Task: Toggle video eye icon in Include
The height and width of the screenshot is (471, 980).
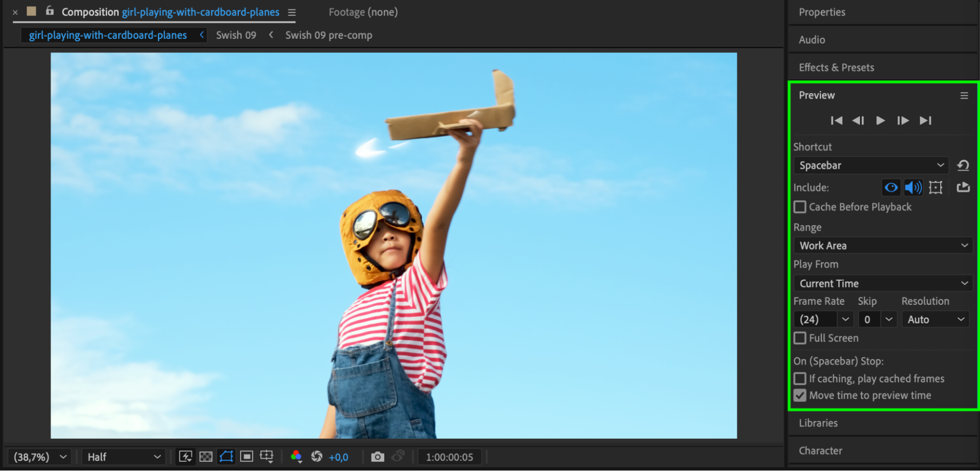Action: pos(891,187)
